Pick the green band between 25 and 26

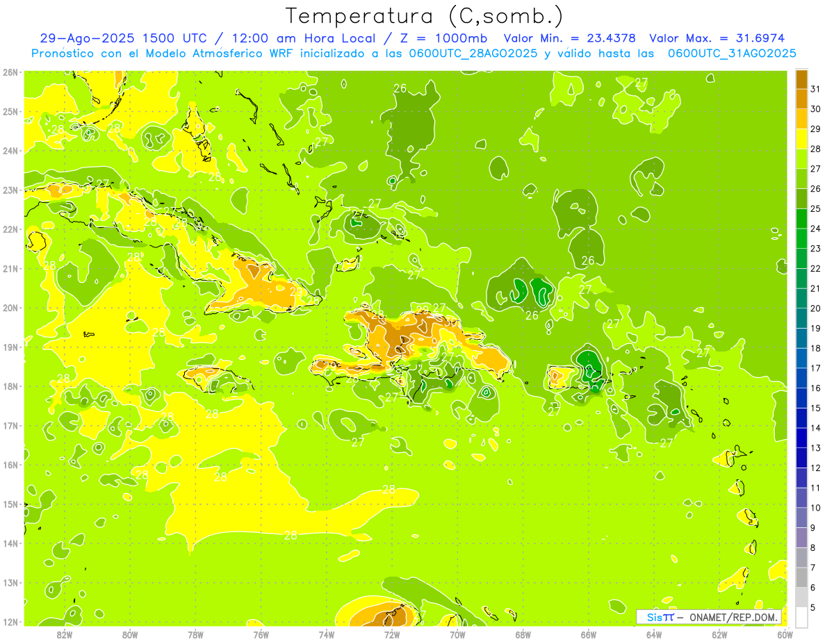point(801,198)
